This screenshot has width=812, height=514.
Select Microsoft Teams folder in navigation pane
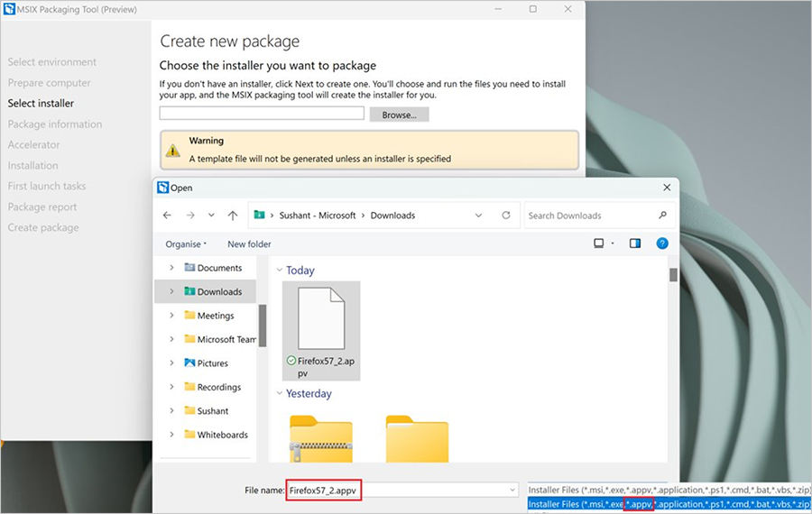220,339
